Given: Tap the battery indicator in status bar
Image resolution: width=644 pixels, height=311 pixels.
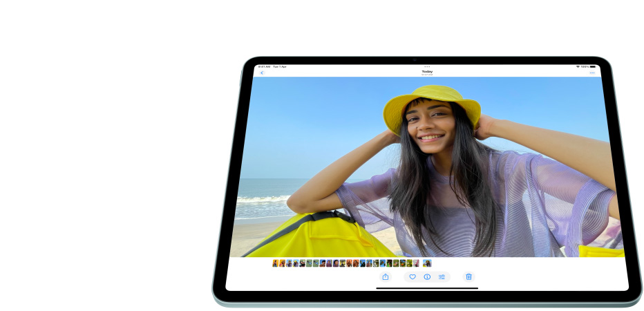Looking at the screenshot, I should (593, 67).
